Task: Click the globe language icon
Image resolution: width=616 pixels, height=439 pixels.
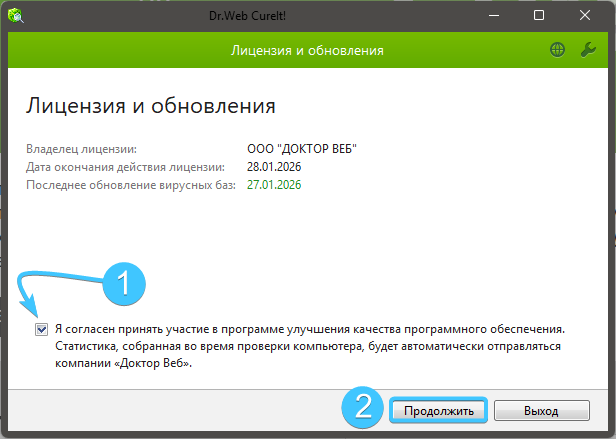Action: point(557,50)
